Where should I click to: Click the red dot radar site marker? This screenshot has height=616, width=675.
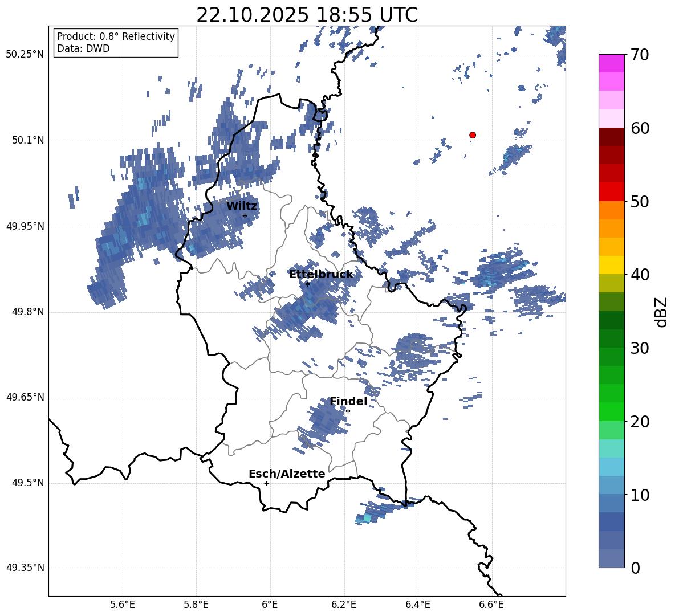tap(472, 135)
